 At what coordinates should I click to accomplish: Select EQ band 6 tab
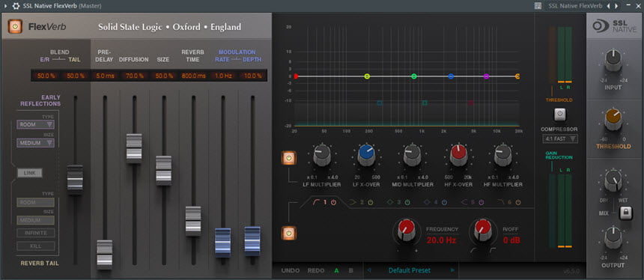pyautogui.click(x=509, y=202)
